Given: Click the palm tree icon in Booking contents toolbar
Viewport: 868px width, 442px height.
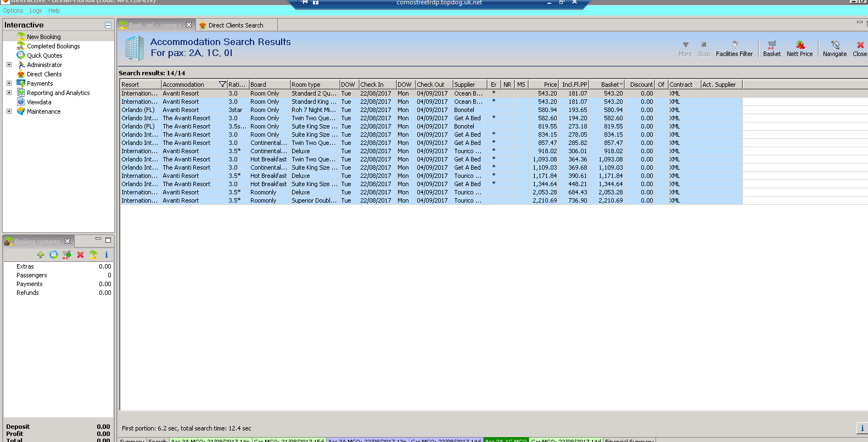Looking at the screenshot, I should (x=93, y=255).
